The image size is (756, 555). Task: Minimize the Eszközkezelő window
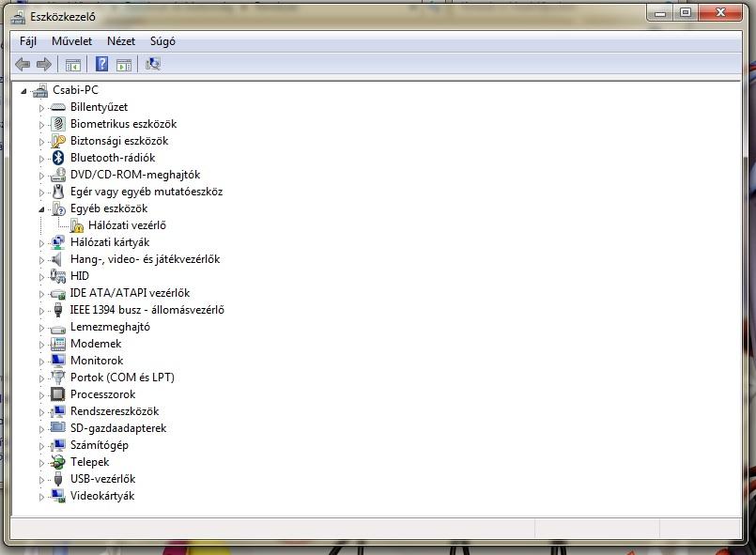tap(660, 12)
